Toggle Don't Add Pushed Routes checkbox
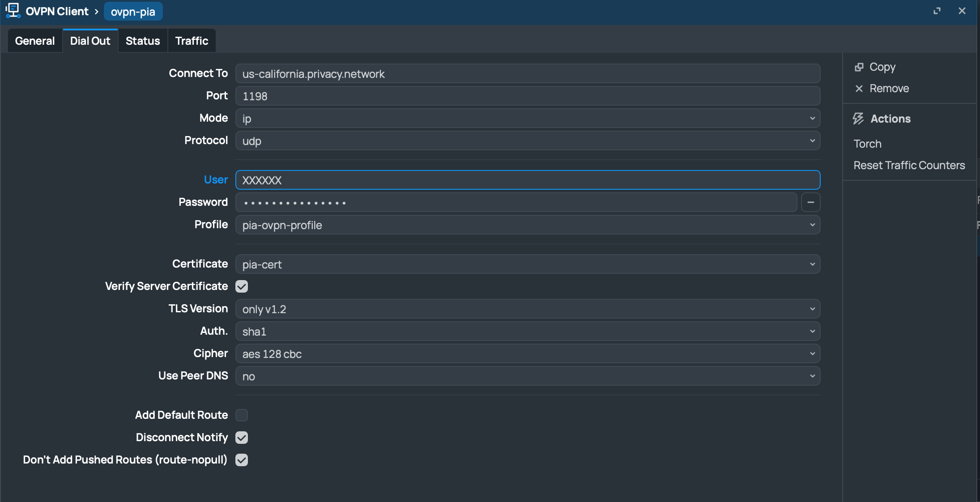Image resolution: width=980 pixels, height=502 pixels. (x=242, y=460)
